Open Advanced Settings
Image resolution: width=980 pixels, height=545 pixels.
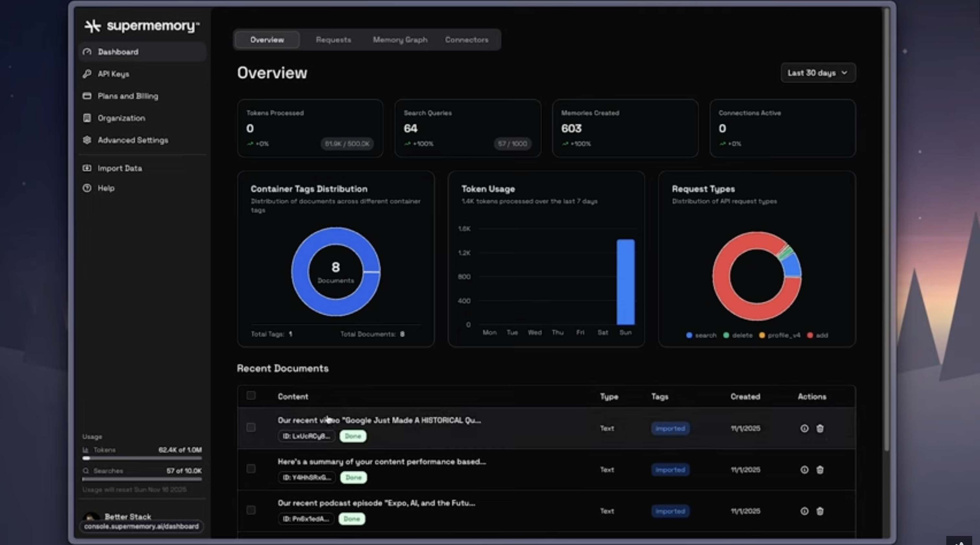coord(133,140)
